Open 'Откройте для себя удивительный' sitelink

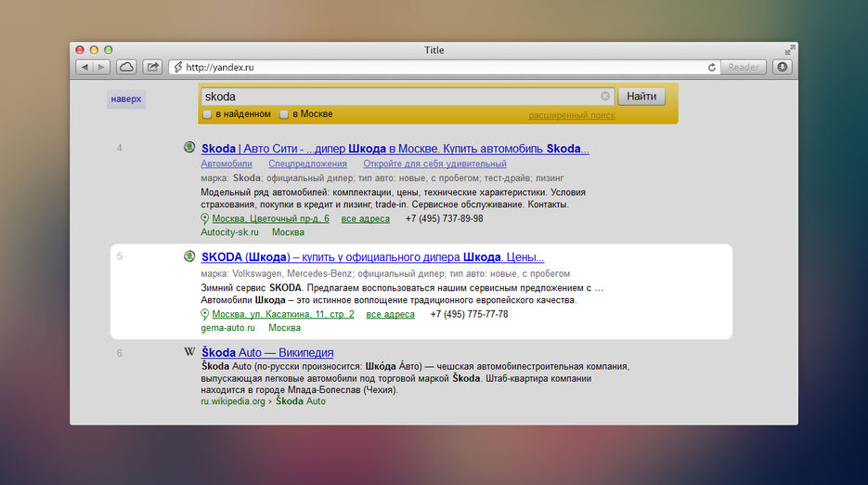click(434, 164)
